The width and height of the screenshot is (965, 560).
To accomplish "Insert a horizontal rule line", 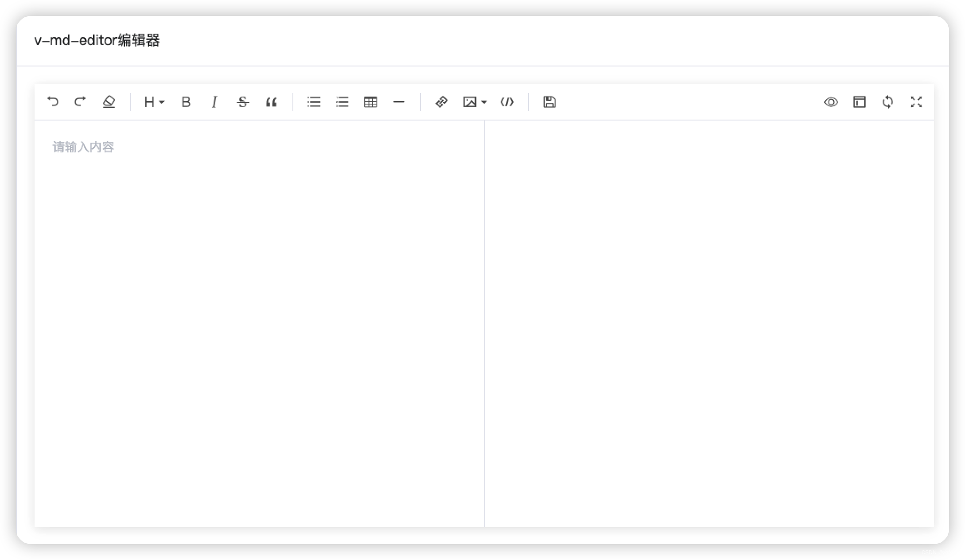I will [399, 102].
